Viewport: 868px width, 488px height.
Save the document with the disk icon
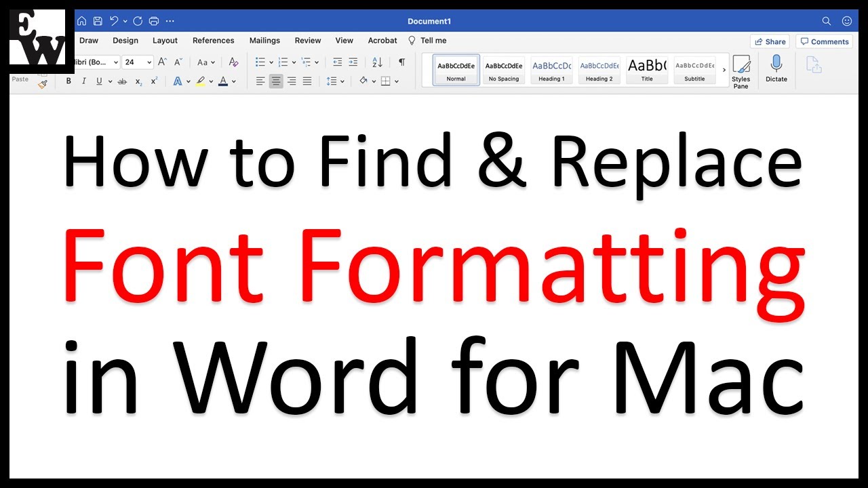(x=98, y=21)
